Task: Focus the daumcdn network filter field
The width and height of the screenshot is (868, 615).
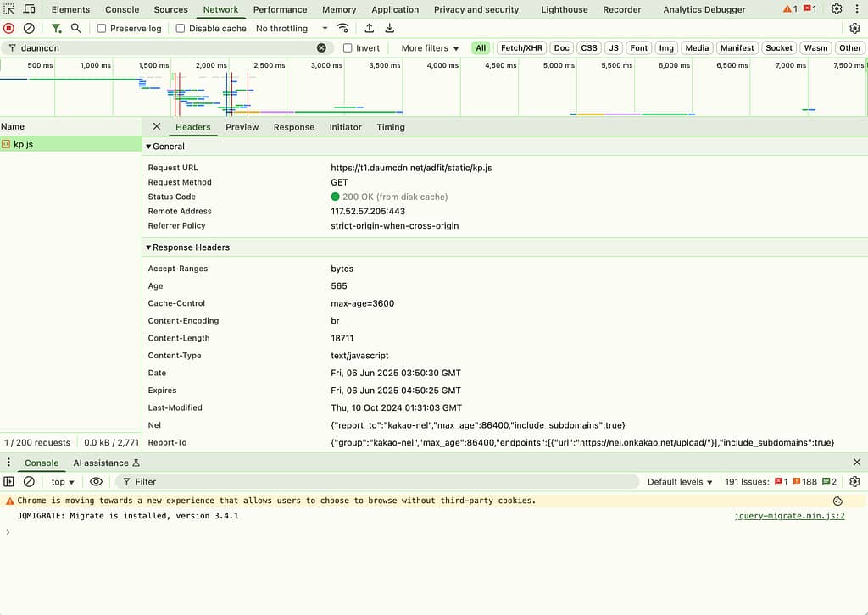Action: pos(166,48)
